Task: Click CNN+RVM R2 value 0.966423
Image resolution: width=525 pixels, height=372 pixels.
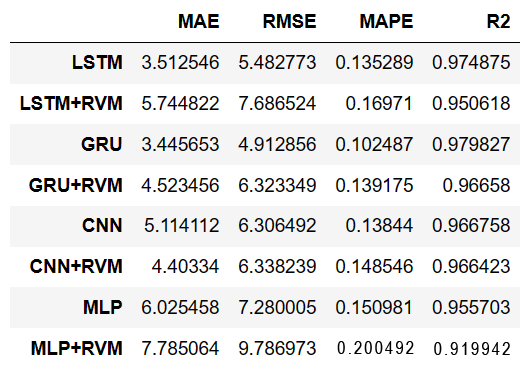Action: coord(471,266)
